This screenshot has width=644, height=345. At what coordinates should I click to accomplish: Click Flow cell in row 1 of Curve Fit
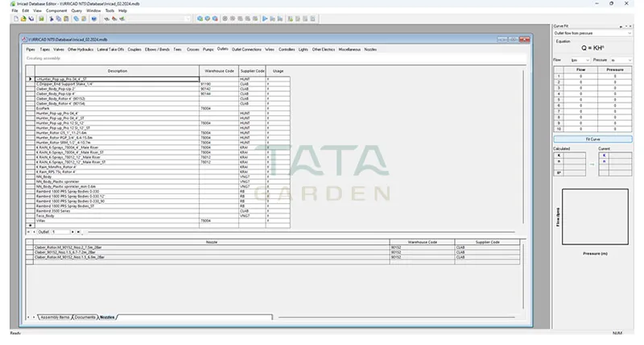coord(580,76)
